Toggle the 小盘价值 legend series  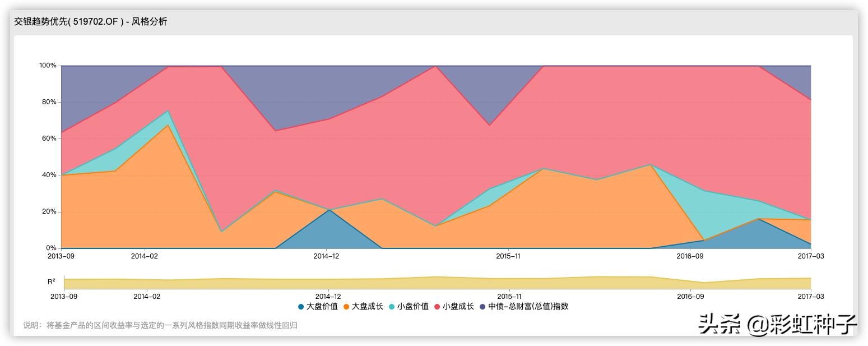409,306
